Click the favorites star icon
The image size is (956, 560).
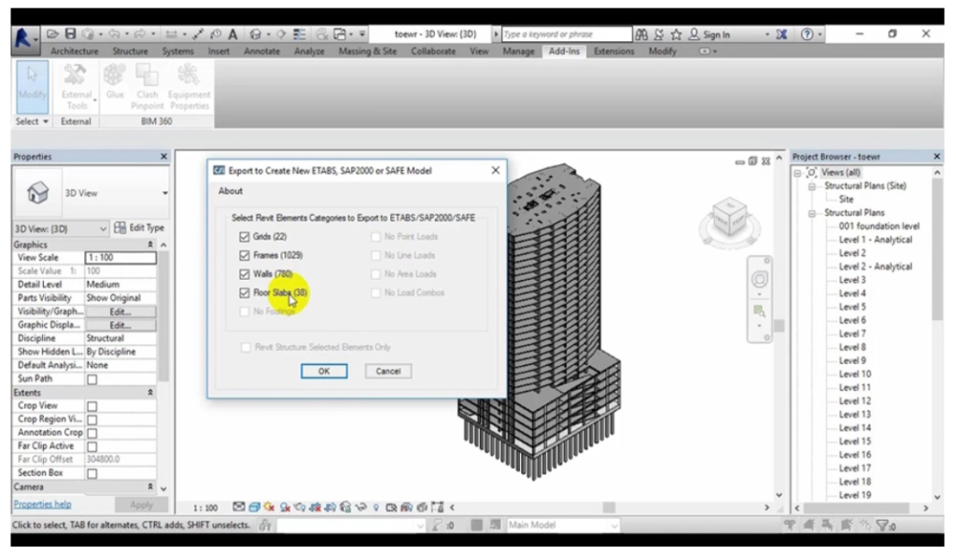(676, 35)
